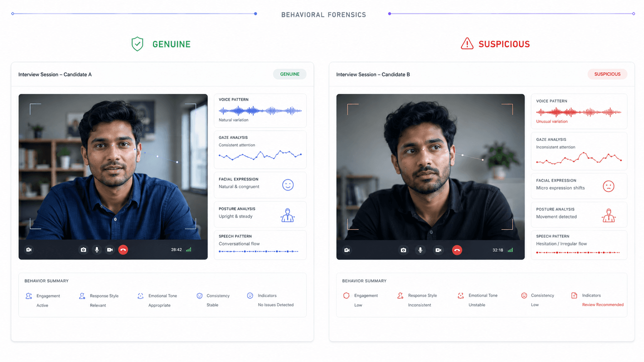Screen dimensions: 644x362
Task: Click Candidate B's Indicators document icon
Action: [574, 295]
